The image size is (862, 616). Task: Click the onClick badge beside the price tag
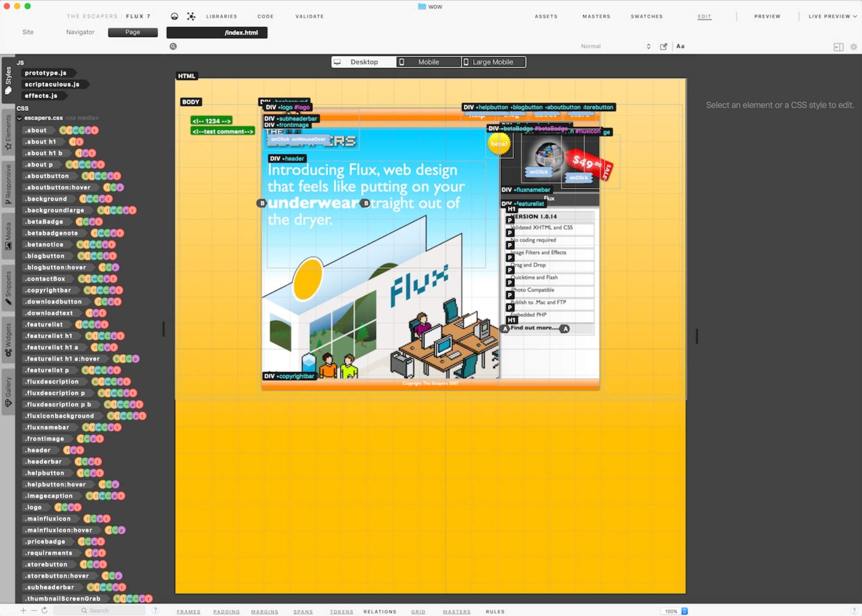pyautogui.click(x=578, y=178)
